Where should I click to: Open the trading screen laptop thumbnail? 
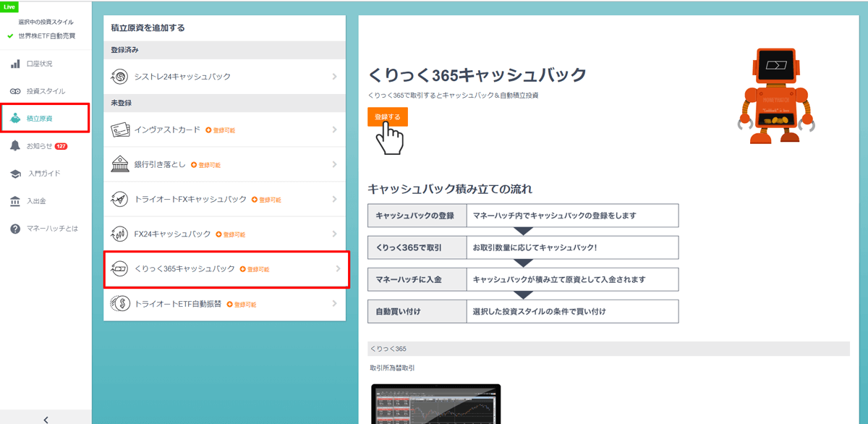436,404
